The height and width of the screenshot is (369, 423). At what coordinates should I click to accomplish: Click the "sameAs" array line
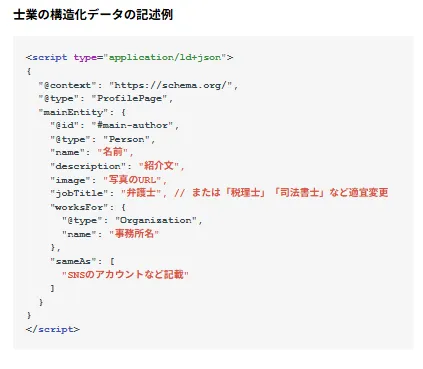coord(82,261)
